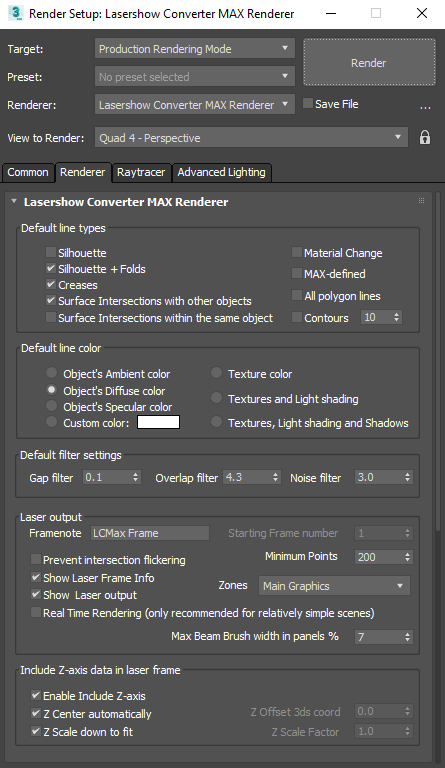Open the Advanced Lighting tab
This screenshot has height=768, width=445.
221,172
